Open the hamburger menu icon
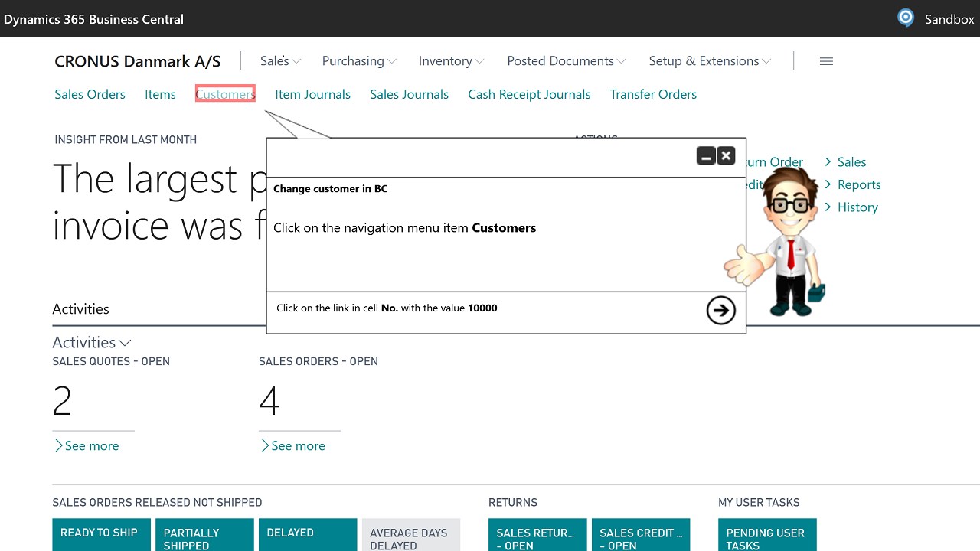980x551 pixels. 826,61
